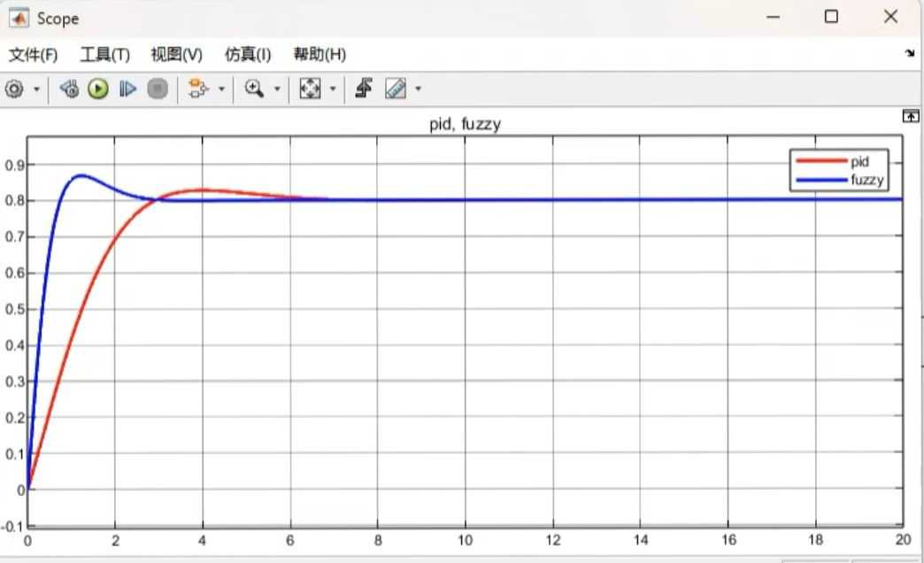Expand the scale axes dropdown arrow
Screen dimensions: 924x563
click(333, 89)
